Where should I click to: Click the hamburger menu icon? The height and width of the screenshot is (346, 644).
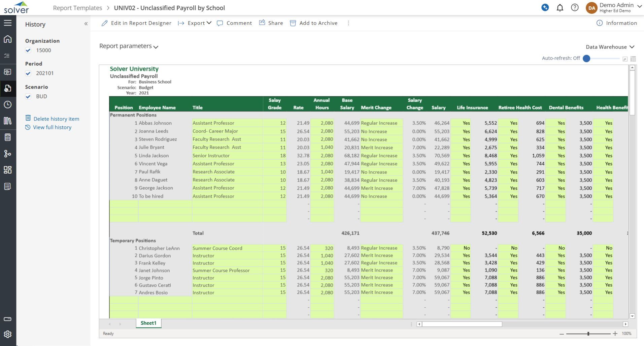tap(8, 23)
